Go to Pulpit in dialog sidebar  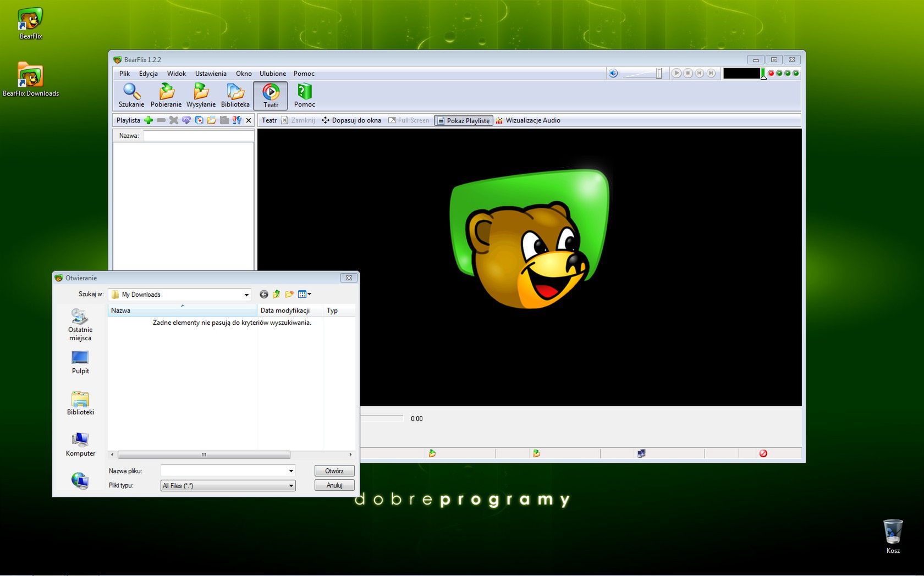[x=80, y=363]
